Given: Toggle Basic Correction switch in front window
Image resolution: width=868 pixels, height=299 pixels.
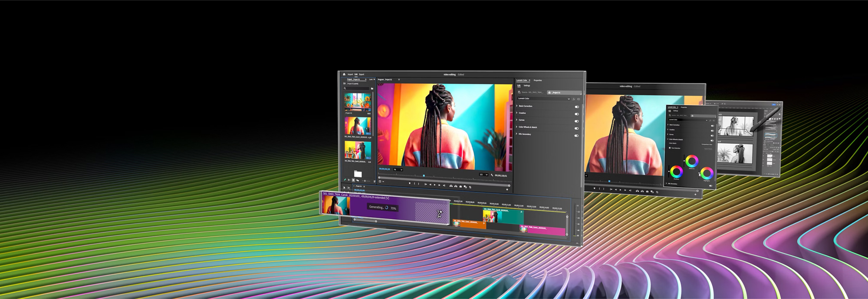Looking at the screenshot, I should coord(577,107).
